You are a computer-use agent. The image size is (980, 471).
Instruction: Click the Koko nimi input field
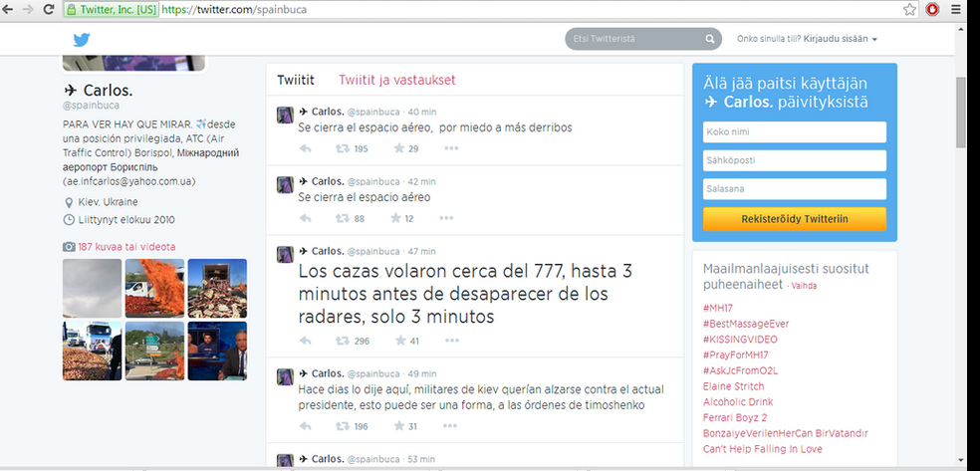tap(794, 132)
